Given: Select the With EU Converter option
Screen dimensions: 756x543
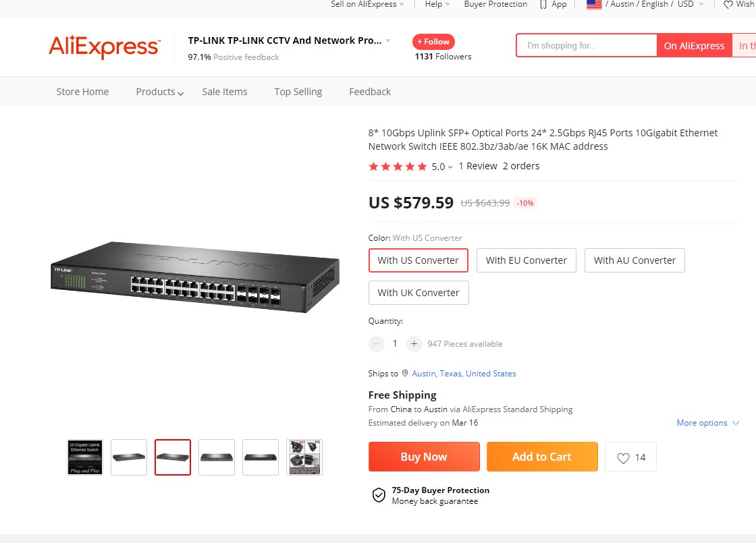Looking at the screenshot, I should coord(526,260).
